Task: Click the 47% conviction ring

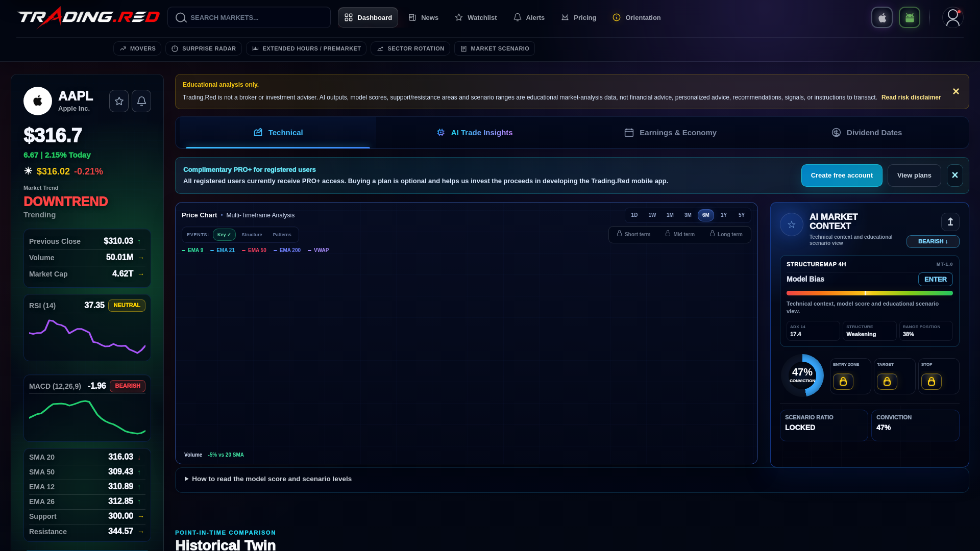Action: [802, 375]
